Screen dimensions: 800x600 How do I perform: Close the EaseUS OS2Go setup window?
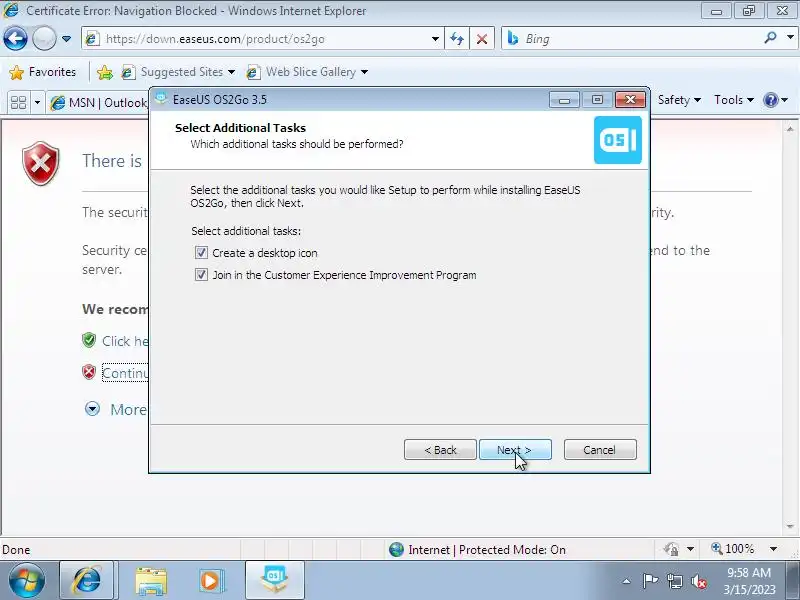coord(630,99)
